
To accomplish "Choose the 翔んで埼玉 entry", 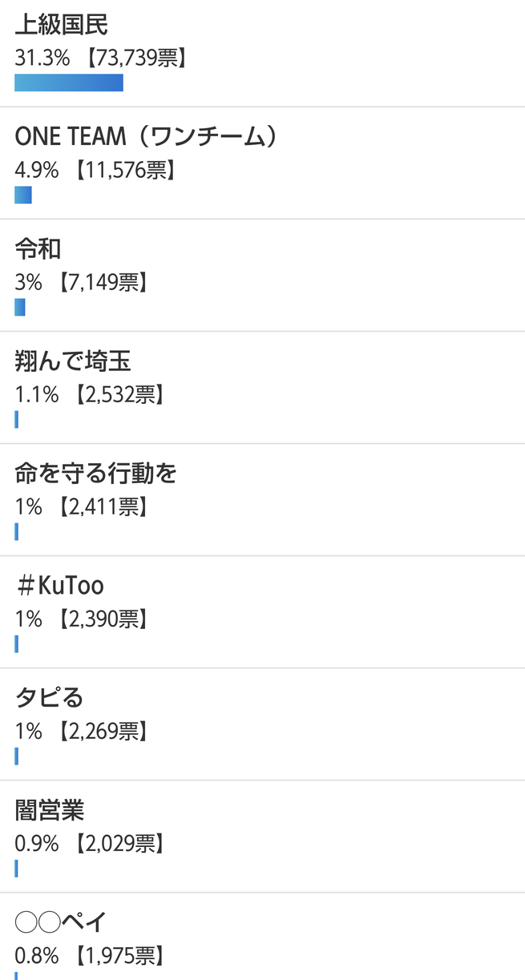I will click(73, 361).
